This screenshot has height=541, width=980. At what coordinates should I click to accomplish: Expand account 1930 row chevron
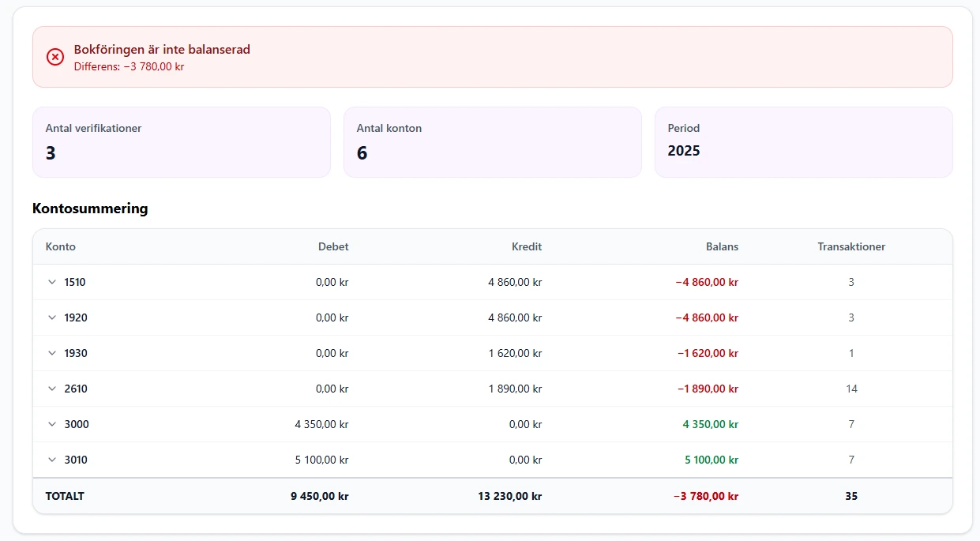coord(52,353)
